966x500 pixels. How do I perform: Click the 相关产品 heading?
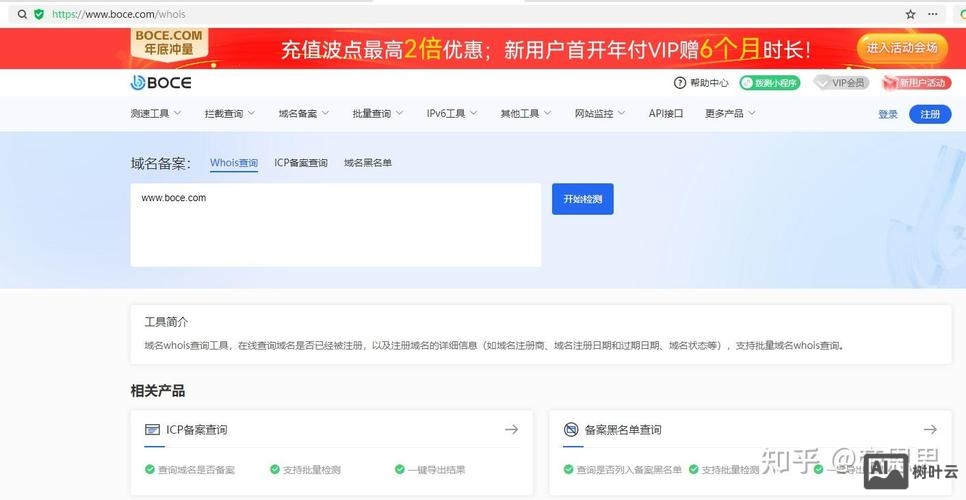pyautogui.click(x=158, y=391)
